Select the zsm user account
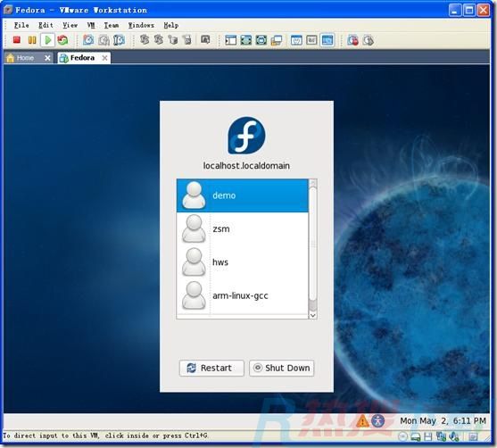 click(x=242, y=229)
